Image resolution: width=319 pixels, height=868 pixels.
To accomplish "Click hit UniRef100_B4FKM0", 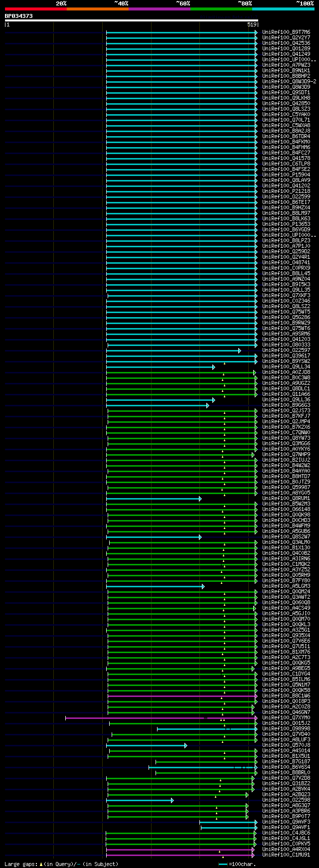I will [286, 142].
